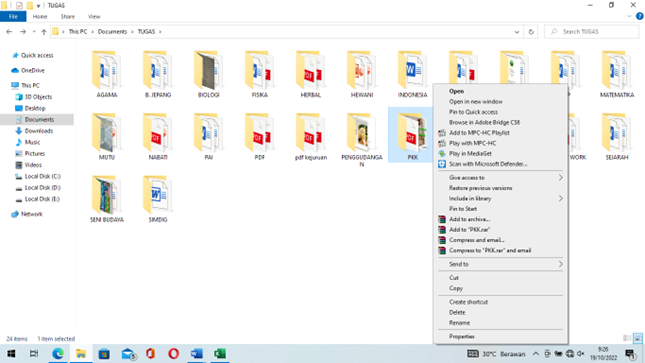
Task: Open Quick Access Toolbar customize dropdown
Action: [38, 6]
